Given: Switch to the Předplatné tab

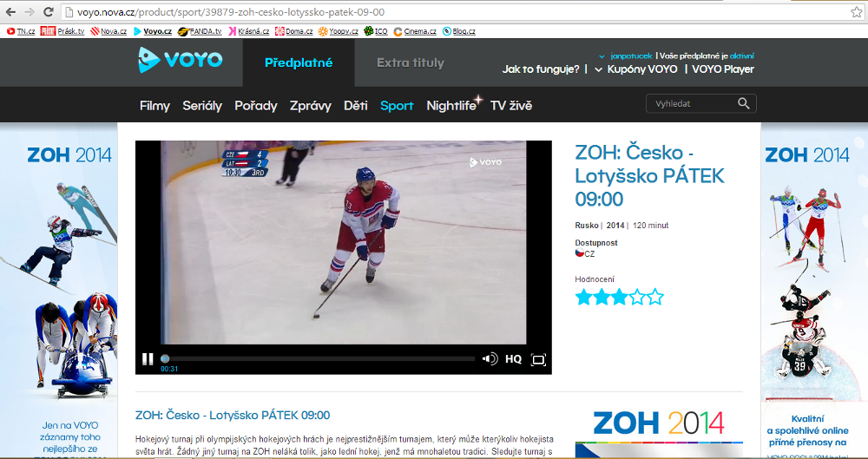Looking at the screenshot, I should (x=299, y=62).
